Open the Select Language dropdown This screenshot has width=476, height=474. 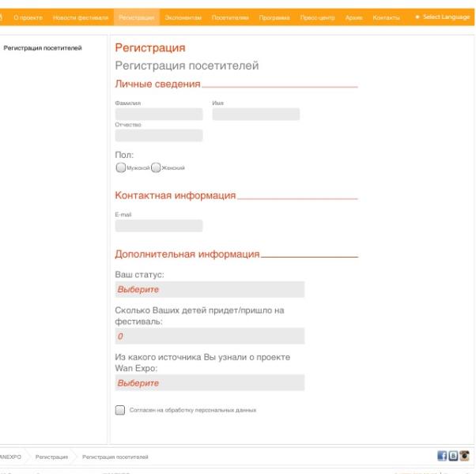[x=442, y=17]
